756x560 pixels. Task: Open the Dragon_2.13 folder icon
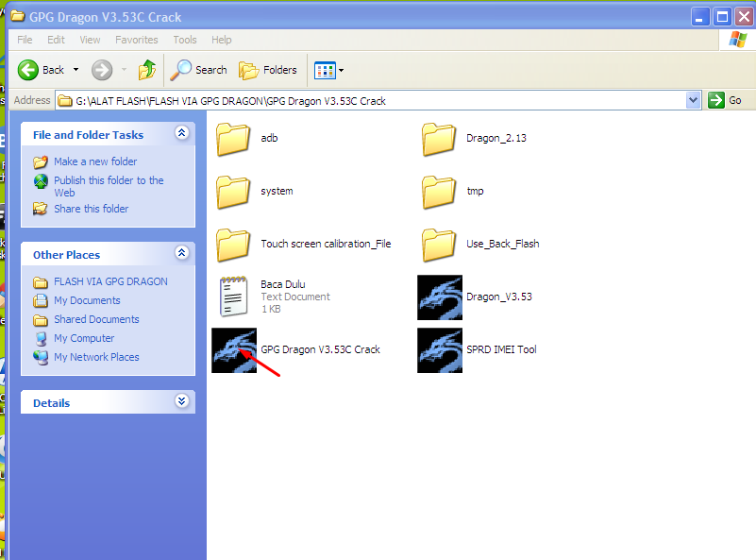point(439,139)
